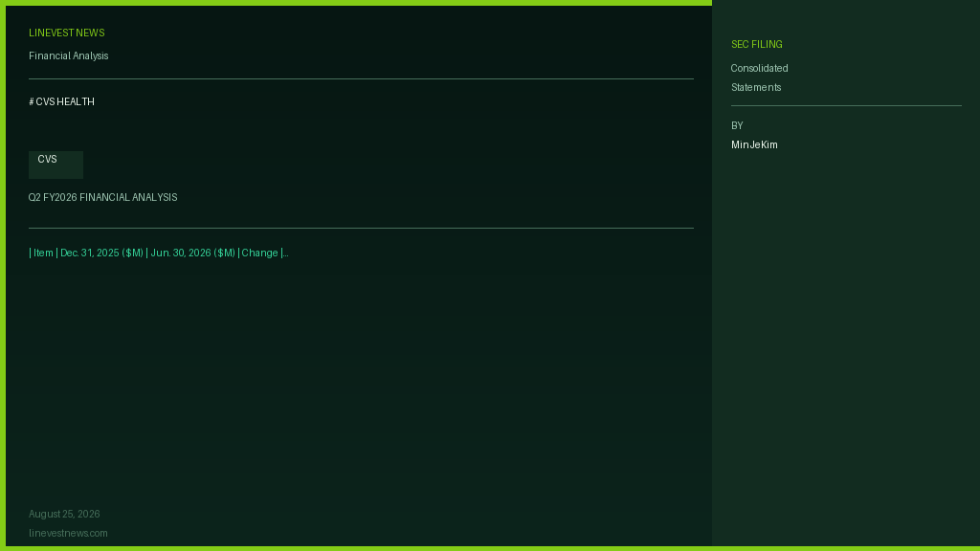Click the LINEVEST NEWS header
Image resolution: width=980 pixels, height=551 pixels.
coord(66,33)
